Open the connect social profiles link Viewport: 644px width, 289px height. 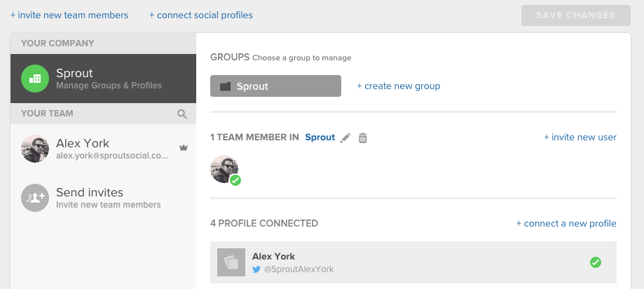click(201, 15)
